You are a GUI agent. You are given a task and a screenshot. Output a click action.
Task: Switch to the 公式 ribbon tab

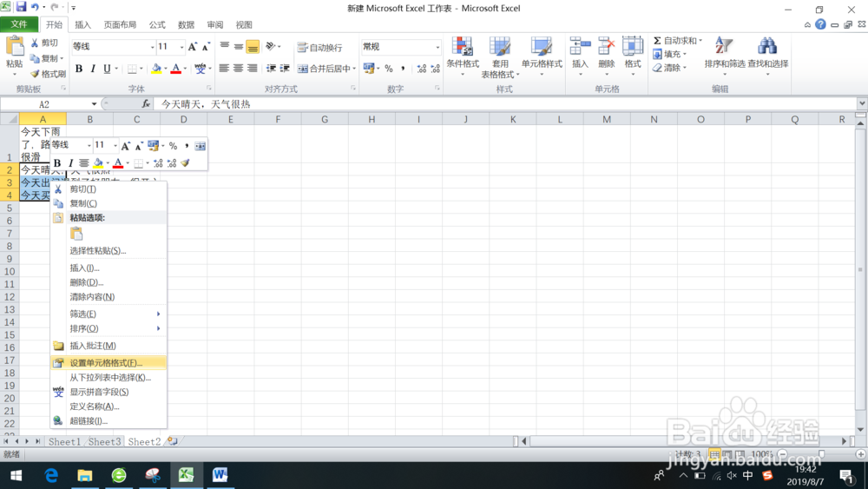pos(157,25)
